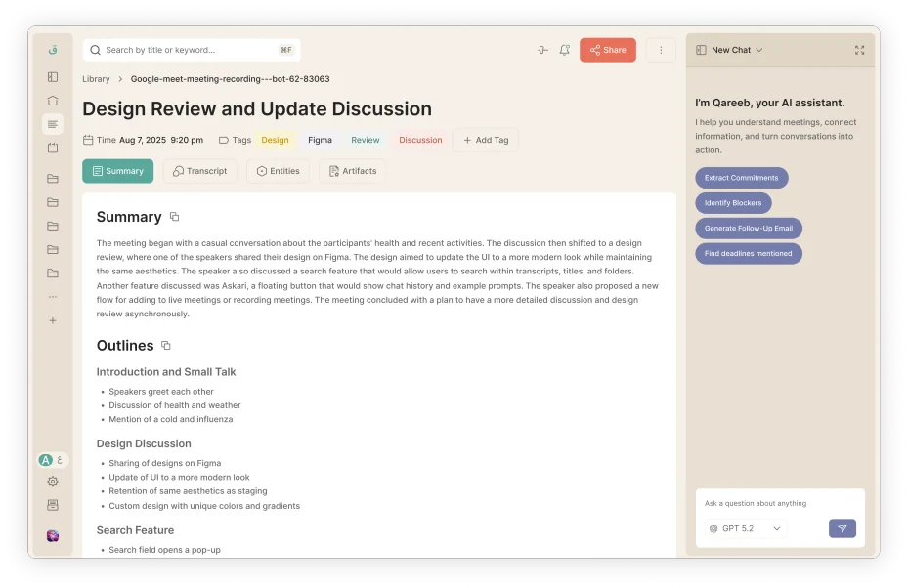Add a new tag
The width and height of the screenshot is (908, 588).
(x=485, y=140)
